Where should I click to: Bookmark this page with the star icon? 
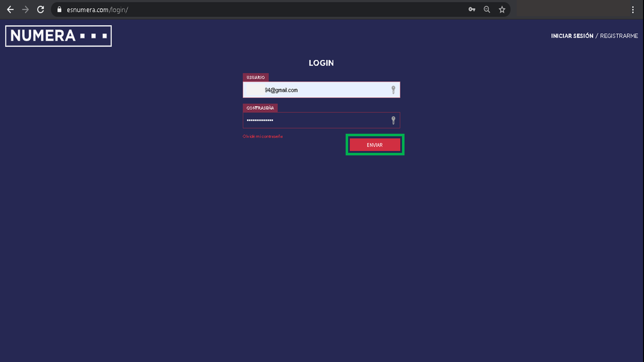tap(502, 10)
